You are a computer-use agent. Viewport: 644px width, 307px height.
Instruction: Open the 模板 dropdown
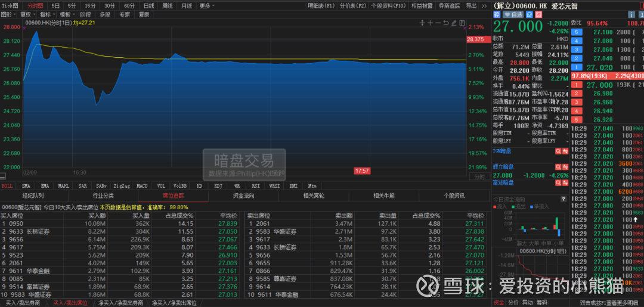pyautogui.click(x=67, y=14)
